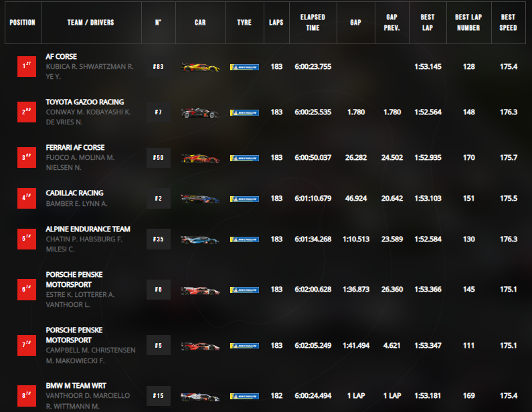The width and height of the screenshot is (532, 412).
Task: Select the #7 car number badge
Action: coord(159,112)
